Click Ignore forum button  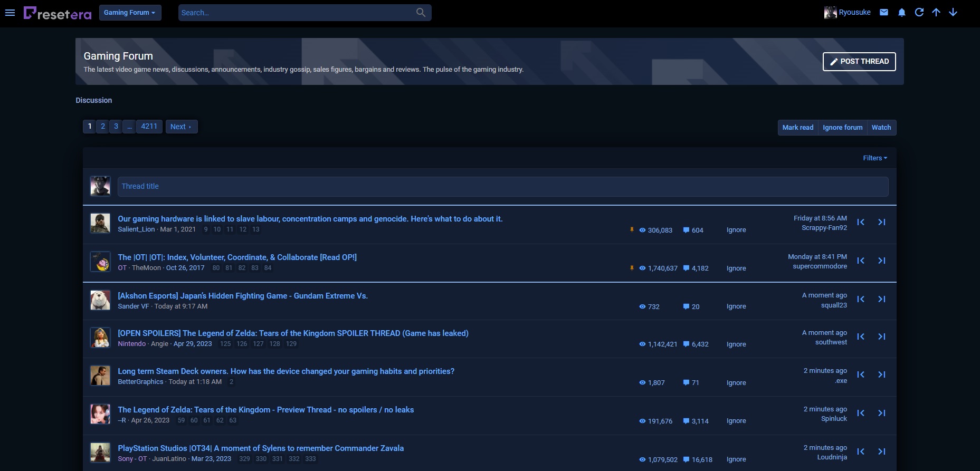pos(843,128)
